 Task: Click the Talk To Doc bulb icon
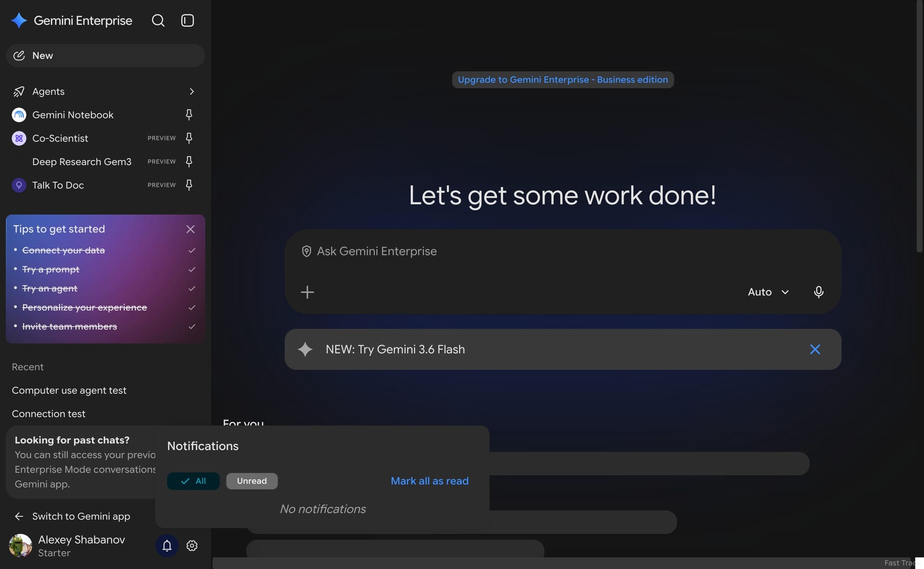click(19, 185)
